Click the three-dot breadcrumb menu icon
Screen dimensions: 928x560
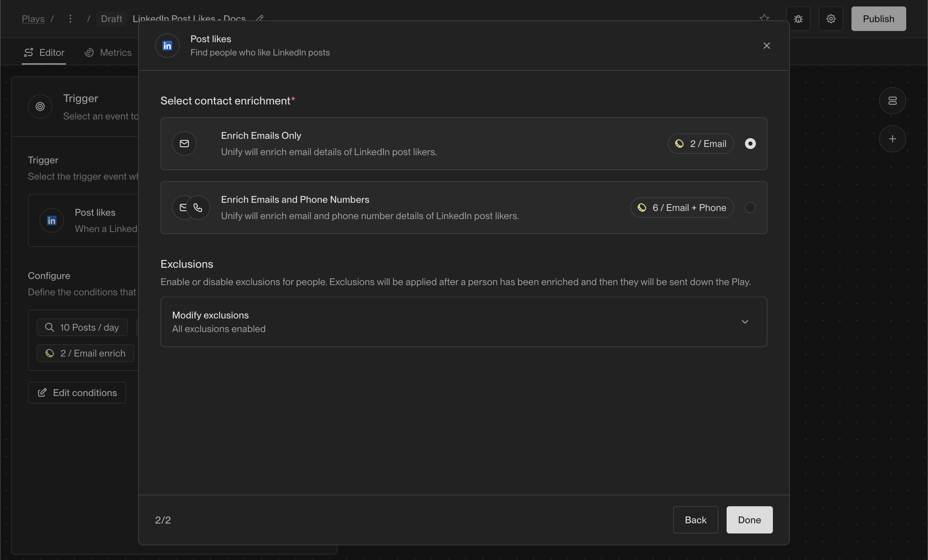(x=70, y=19)
